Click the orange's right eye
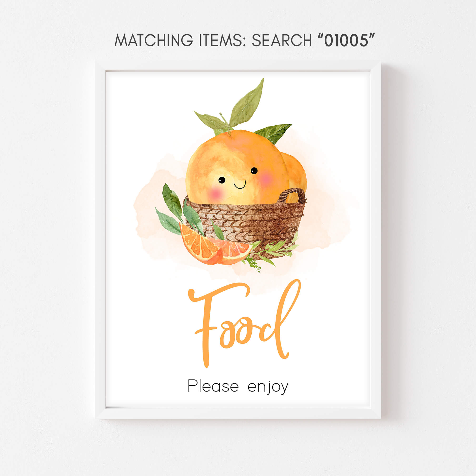Screen dimensions: 476x476 click(x=254, y=170)
